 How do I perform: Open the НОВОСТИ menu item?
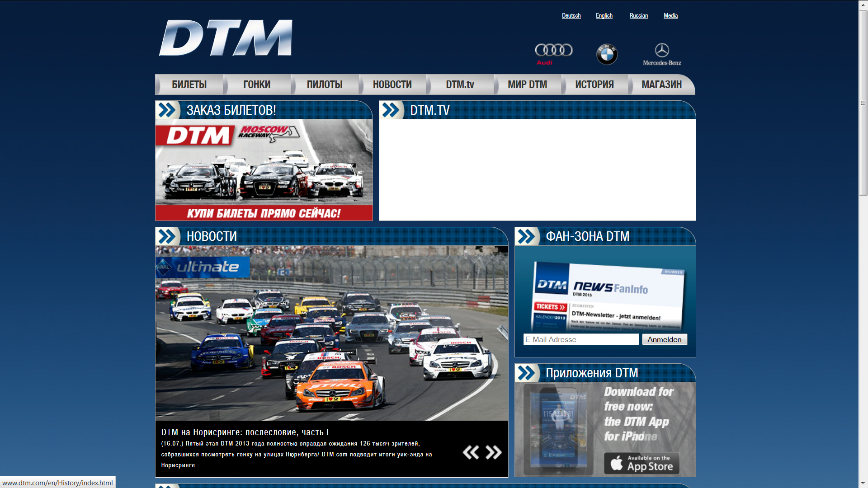click(x=392, y=84)
